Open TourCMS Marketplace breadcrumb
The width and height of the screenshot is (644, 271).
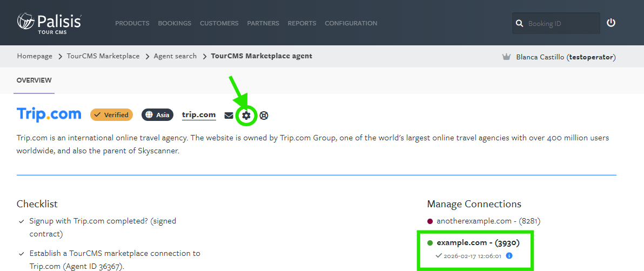tap(103, 56)
